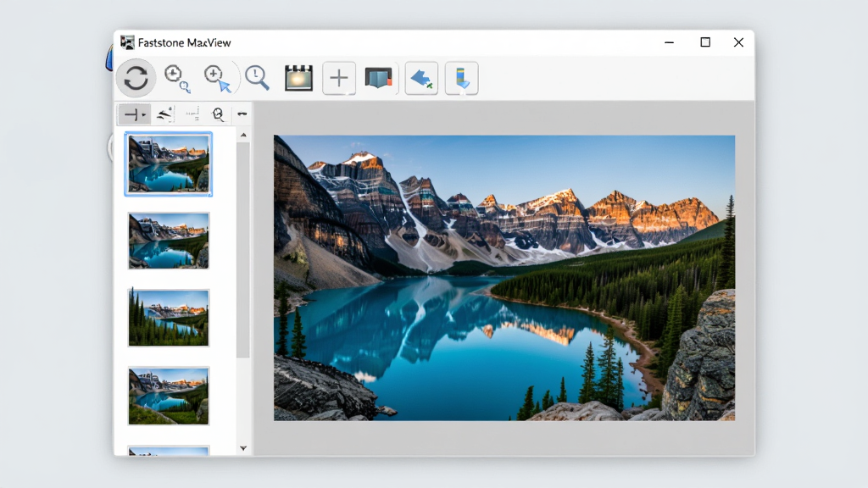This screenshot has height=488, width=868.
Task: Click the circular refresh arrows button
Action: tap(136, 78)
